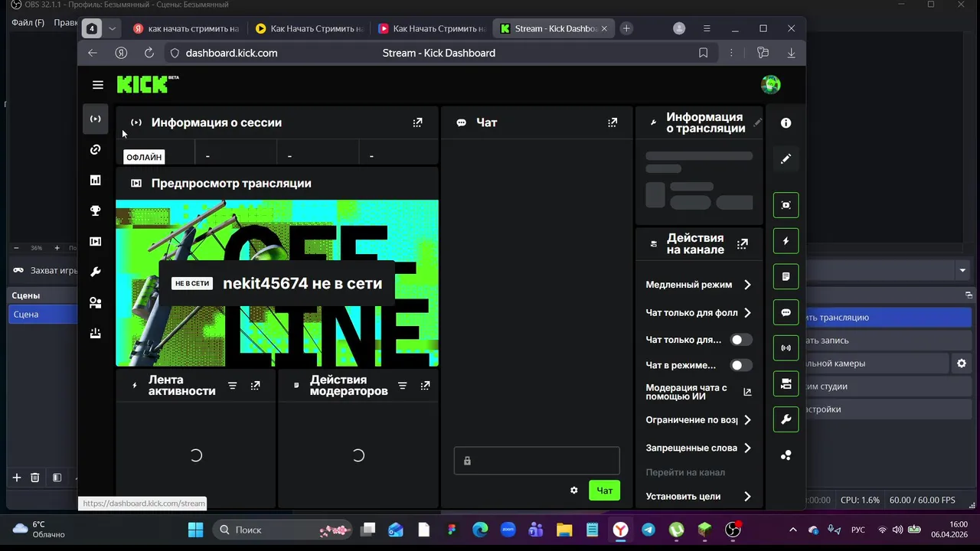Open the wrench settings icon in left sidebar
The image size is (980, 551).
point(95,272)
